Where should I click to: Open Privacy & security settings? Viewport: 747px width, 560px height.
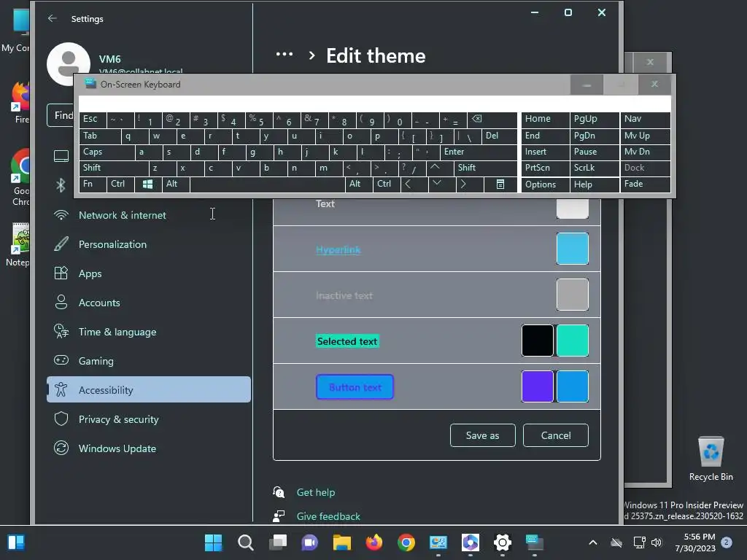coord(149,419)
